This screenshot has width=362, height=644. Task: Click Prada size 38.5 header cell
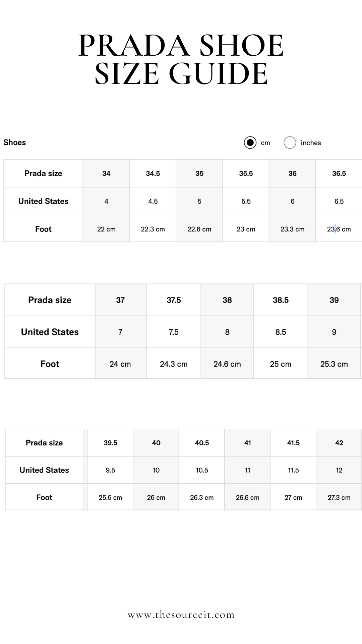(281, 300)
